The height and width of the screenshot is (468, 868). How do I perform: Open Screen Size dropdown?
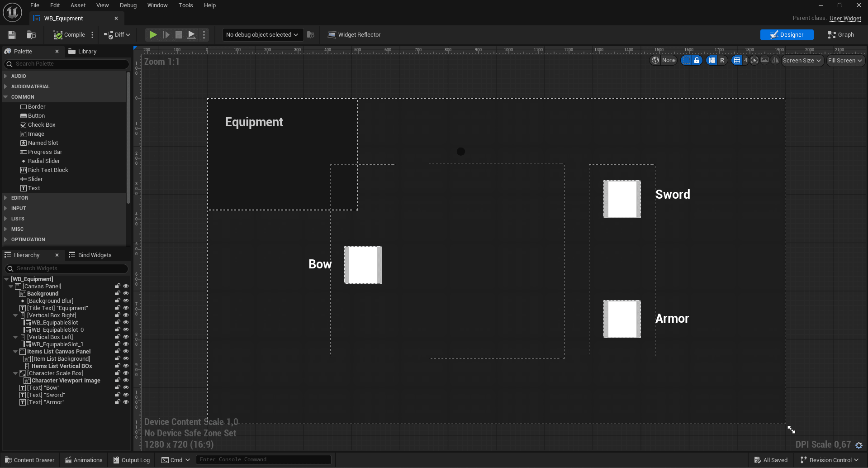[x=802, y=60]
